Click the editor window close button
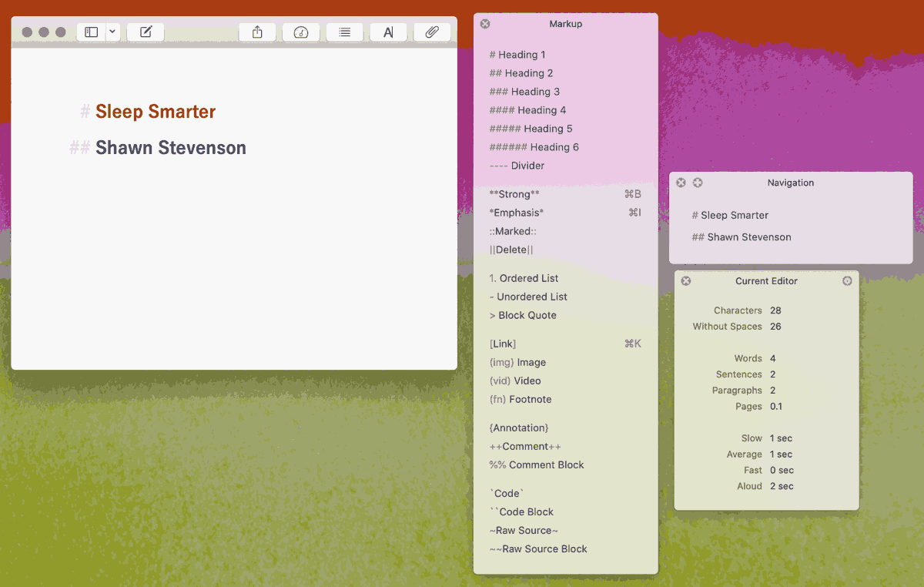Image resolution: width=924 pixels, height=587 pixels. point(27,32)
